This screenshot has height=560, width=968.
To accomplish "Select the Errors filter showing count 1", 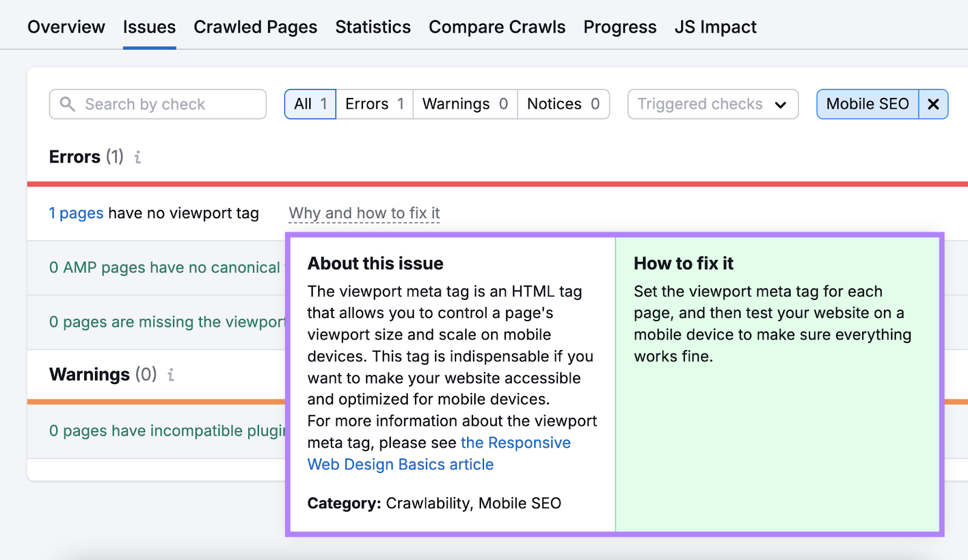I will pyautogui.click(x=374, y=104).
